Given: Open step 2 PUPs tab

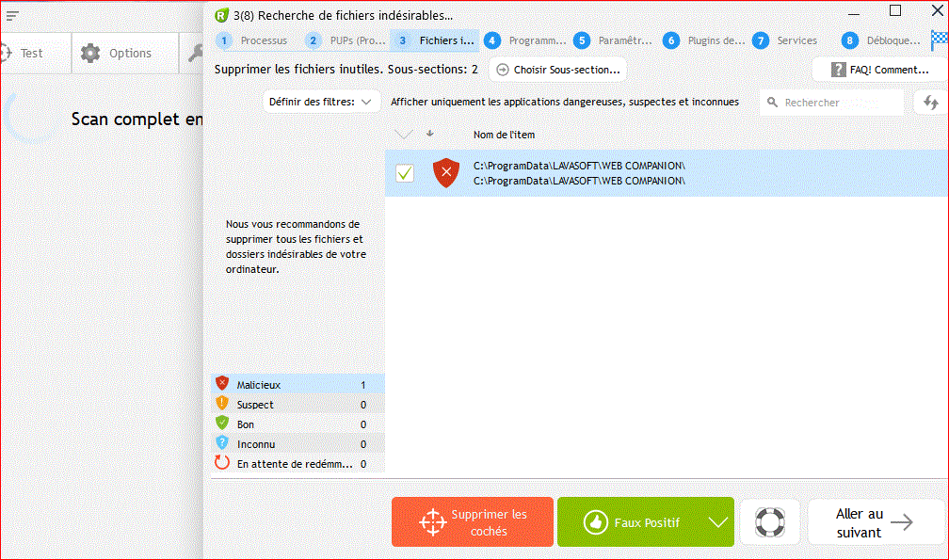Looking at the screenshot, I should pyautogui.click(x=346, y=40).
